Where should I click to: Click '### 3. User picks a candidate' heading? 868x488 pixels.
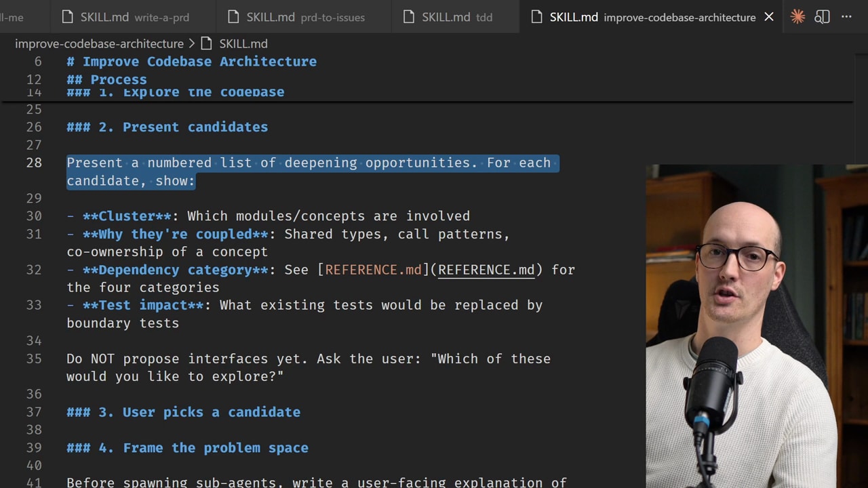click(x=183, y=412)
